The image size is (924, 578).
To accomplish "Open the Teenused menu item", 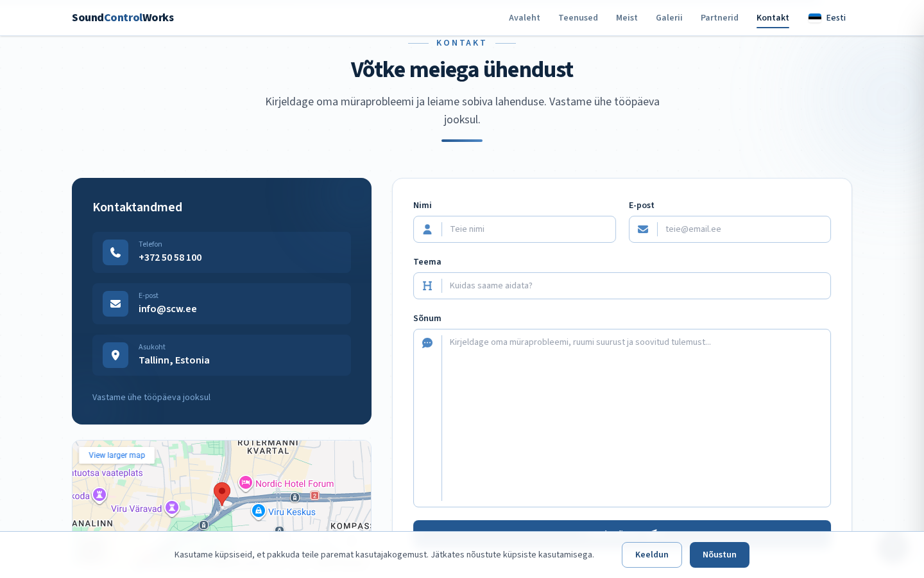I will [x=577, y=17].
